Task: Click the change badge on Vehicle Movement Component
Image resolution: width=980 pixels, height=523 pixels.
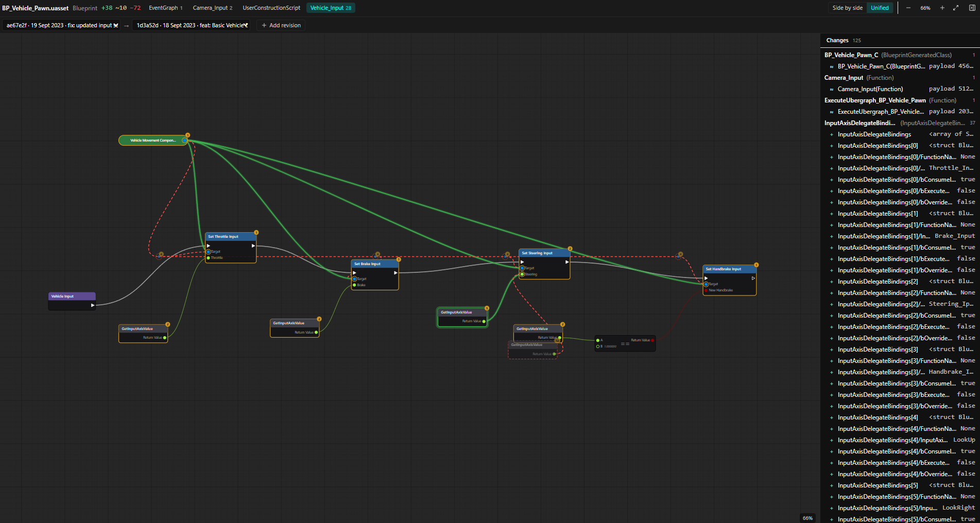Action: click(x=187, y=135)
